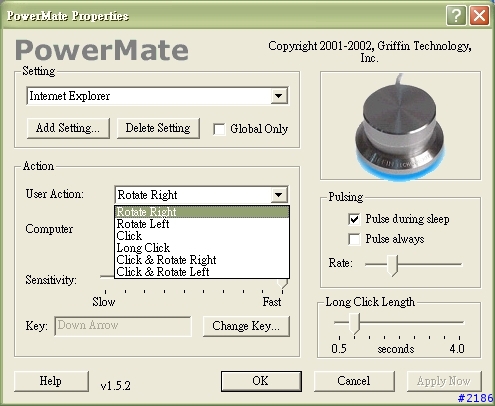Enable the Pulse always checkbox
495x406 pixels.
coord(354,239)
